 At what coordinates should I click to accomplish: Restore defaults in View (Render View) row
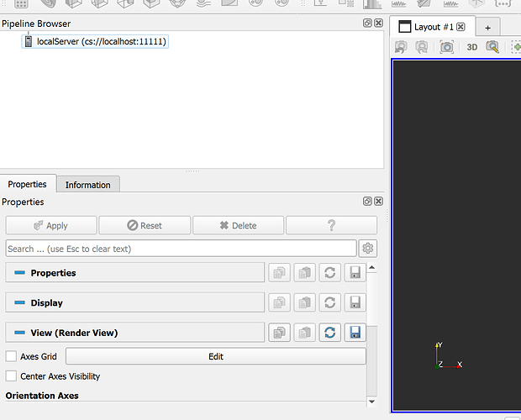point(329,333)
